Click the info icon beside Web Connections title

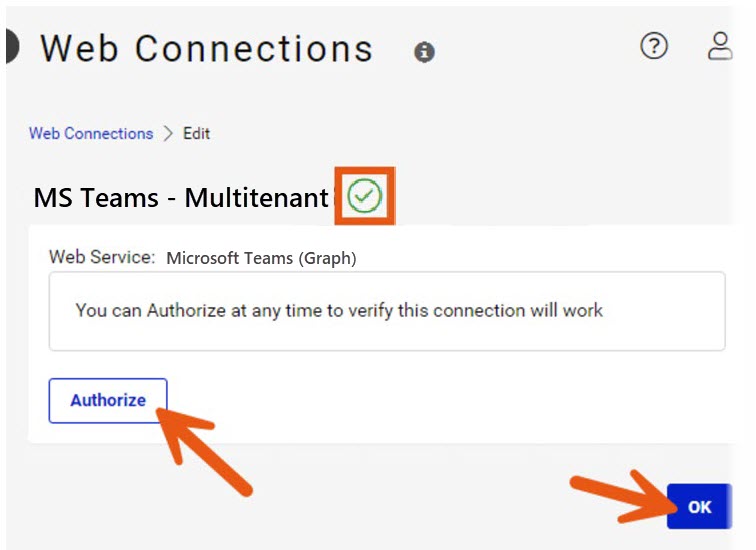(424, 52)
